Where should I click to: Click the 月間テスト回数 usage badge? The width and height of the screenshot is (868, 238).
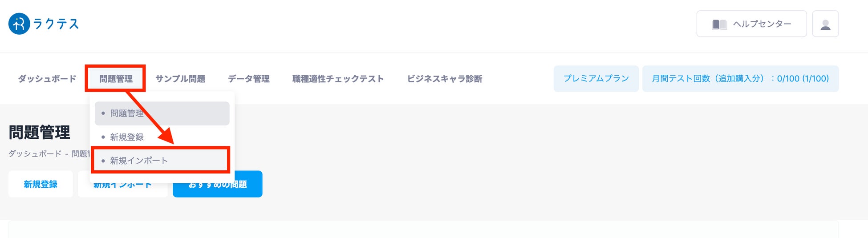[740, 79]
